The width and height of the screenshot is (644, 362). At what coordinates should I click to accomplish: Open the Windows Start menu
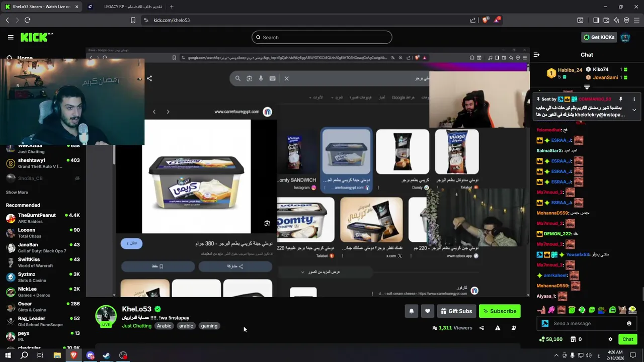coord(8,355)
